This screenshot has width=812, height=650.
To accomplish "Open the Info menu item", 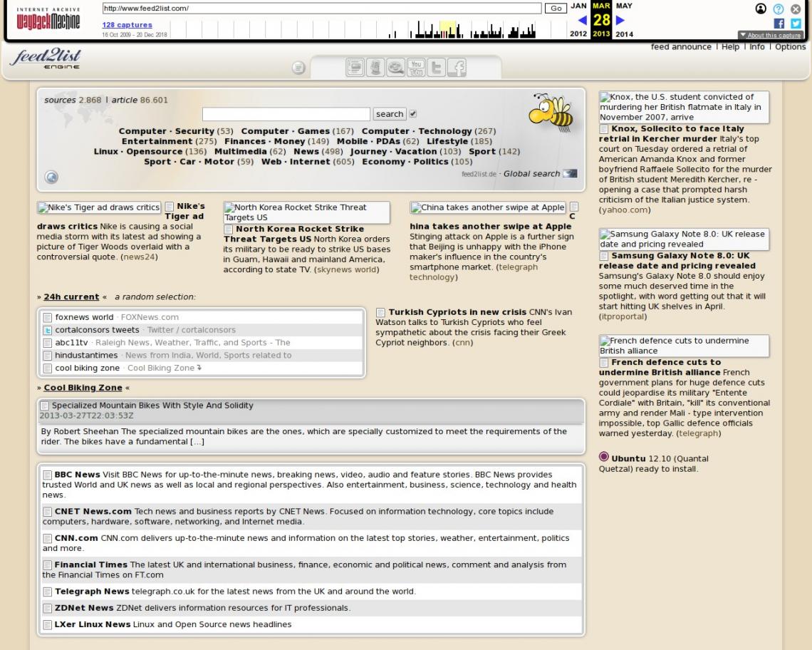I will 757,46.
